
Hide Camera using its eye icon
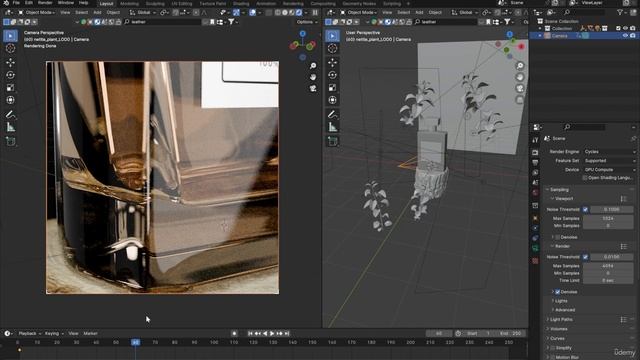[x=625, y=36]
